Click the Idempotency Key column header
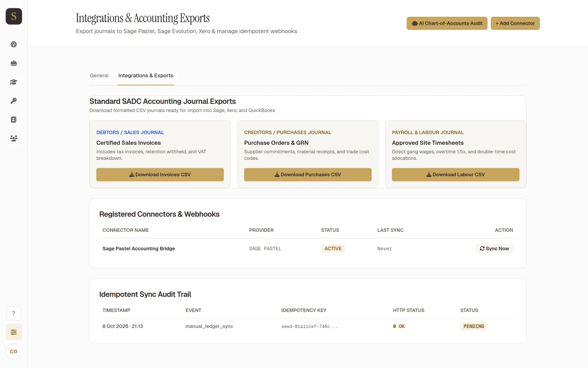588x368 pixels. (304, 310)
